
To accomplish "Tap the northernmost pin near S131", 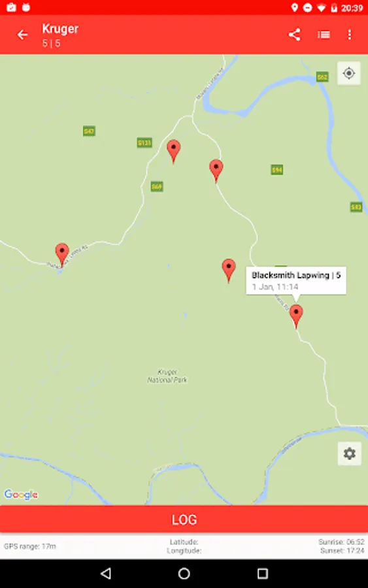I will pos(173,152).
